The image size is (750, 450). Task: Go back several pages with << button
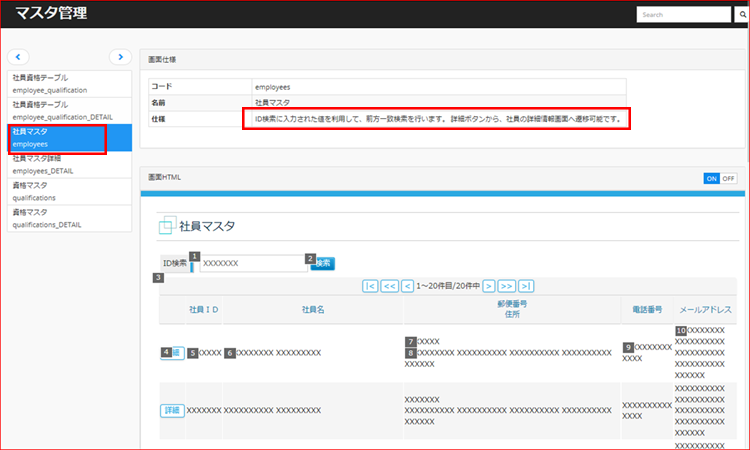(390, 285)
